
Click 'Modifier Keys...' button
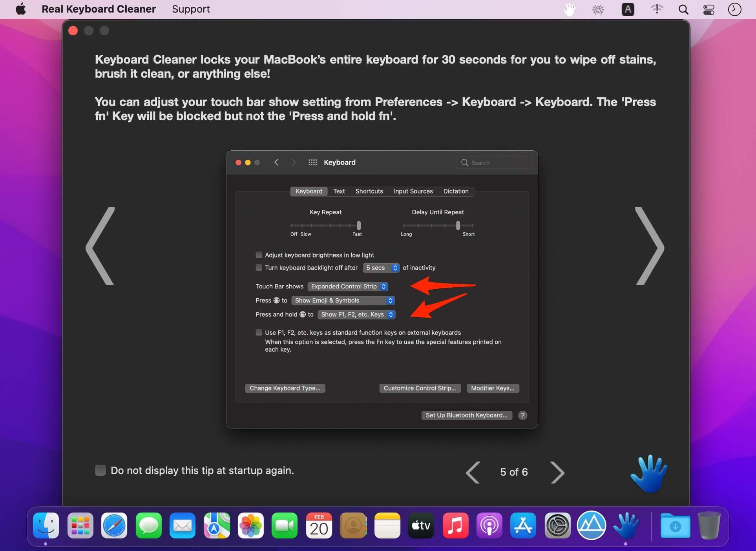[492, 388]
